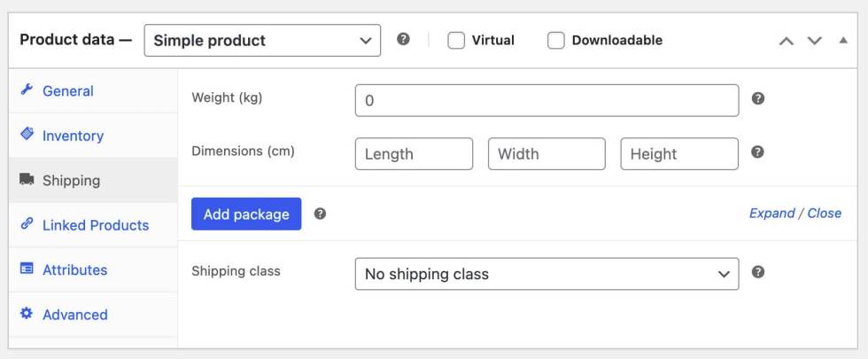This screenshot has width=868, height=359.
Task: Go to the Linked Products tab
Action: click(96, 225)
